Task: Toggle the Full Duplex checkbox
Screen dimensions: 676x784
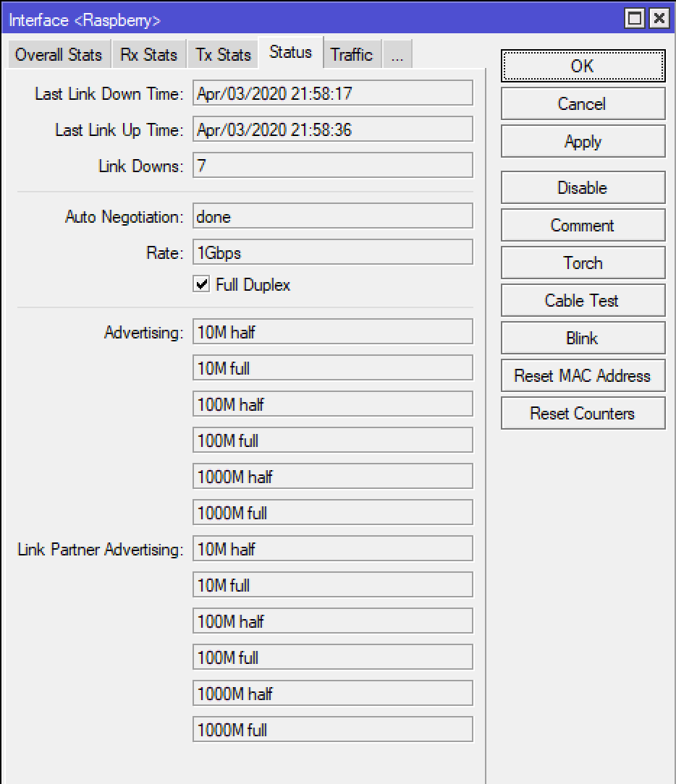Action: [x=202, y=284]
